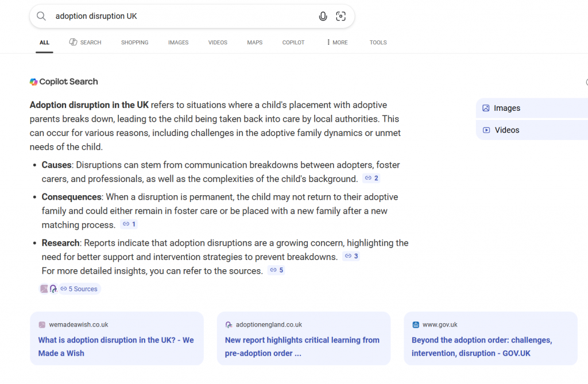Open the MORE dropdown menu
The width and height of the screenshot is (588, 384).
pos(336,42)
